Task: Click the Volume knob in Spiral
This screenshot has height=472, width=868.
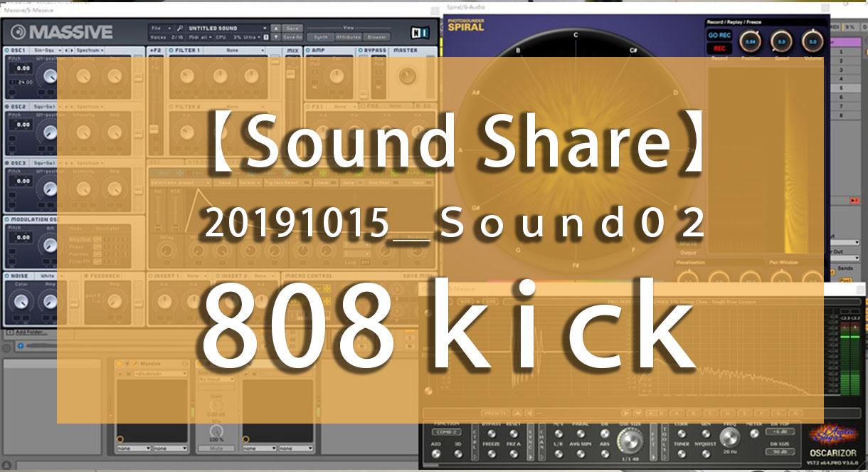Action: pyautogui.click(x=813, y=41)
